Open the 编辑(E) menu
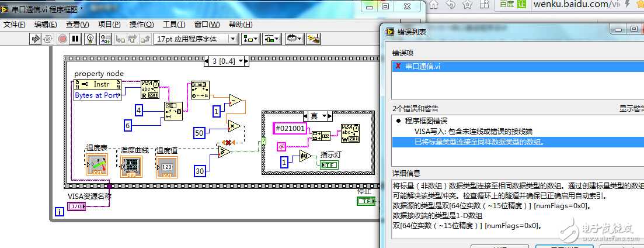The width and height of the screenshot is (644, 248). (46, 24)
